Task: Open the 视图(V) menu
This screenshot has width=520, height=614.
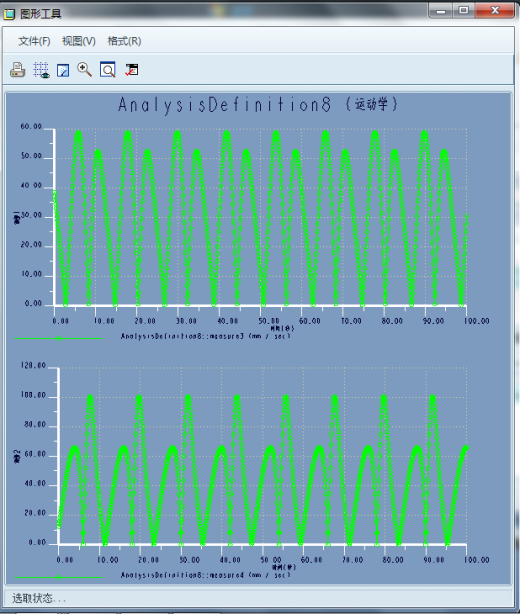Action: pos(79,41)
